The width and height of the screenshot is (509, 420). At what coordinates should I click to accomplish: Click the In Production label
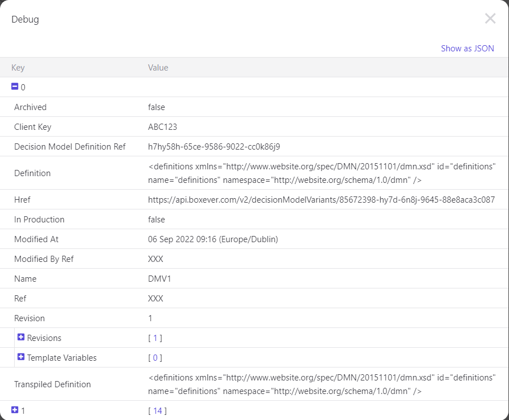(x=40, y=219)
